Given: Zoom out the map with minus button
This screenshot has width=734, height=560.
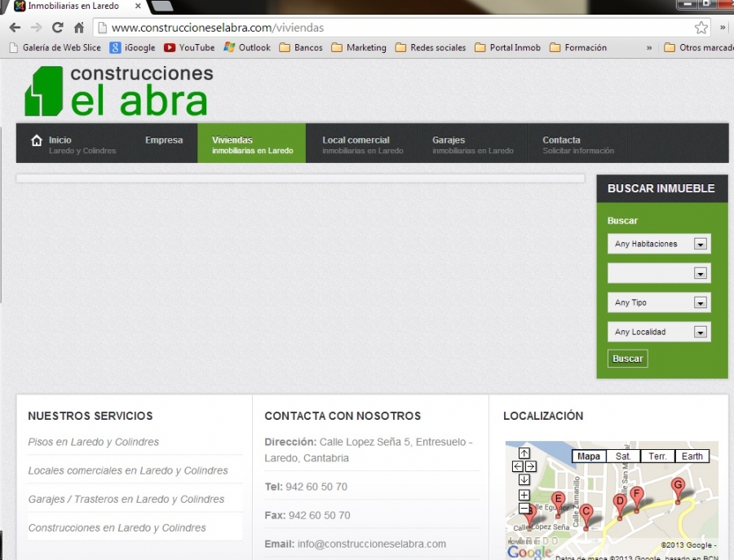Looking at the screenshot, I should click(x=524, y=508).
